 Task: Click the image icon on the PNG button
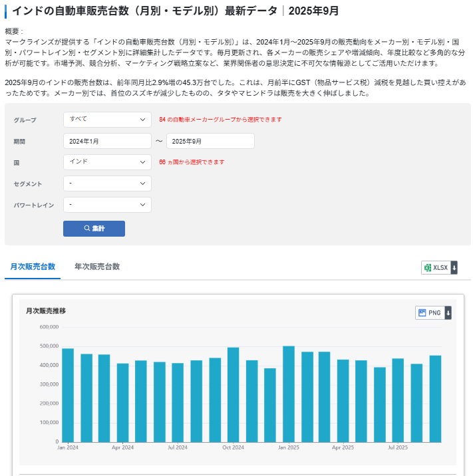pos(422,312)
